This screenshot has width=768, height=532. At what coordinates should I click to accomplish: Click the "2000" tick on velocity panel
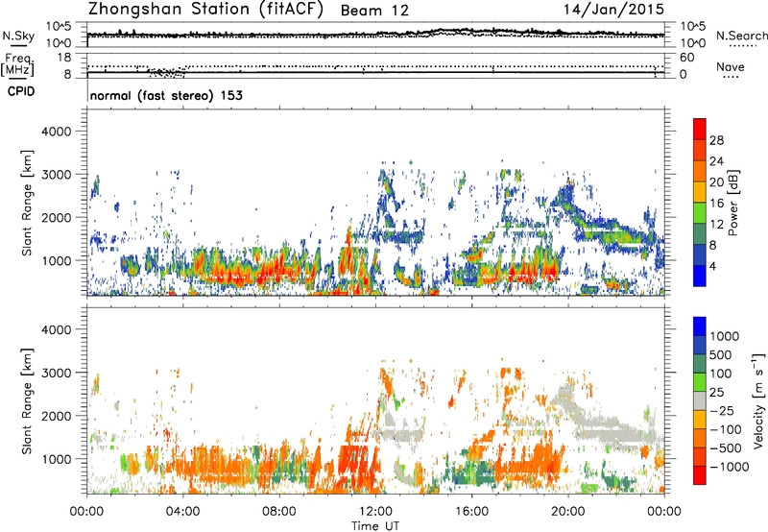pyautogui.click(x=56, y=416)
